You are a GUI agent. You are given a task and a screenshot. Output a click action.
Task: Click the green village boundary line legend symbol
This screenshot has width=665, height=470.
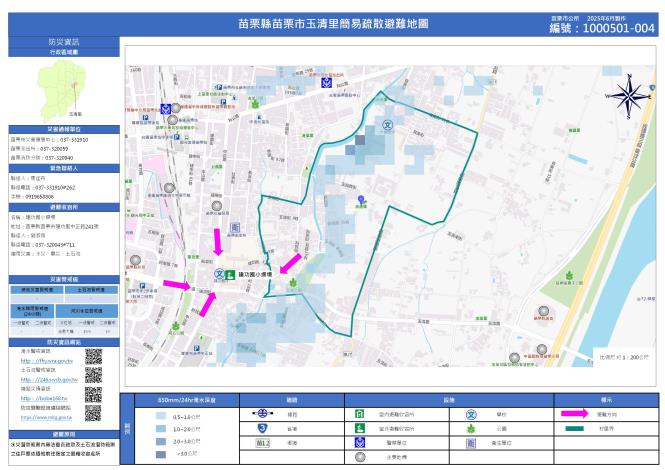pyautogui.click(x=576, y=427)
